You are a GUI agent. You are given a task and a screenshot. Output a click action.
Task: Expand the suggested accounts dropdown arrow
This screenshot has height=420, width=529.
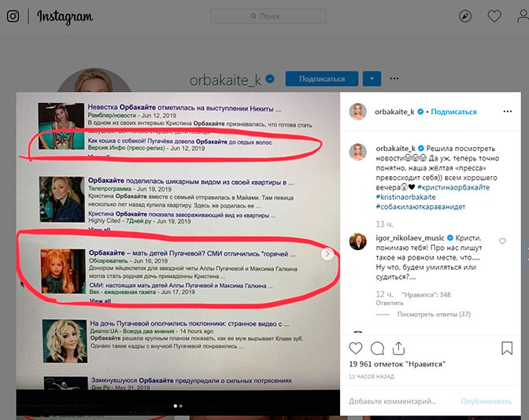tap(372, 79)
